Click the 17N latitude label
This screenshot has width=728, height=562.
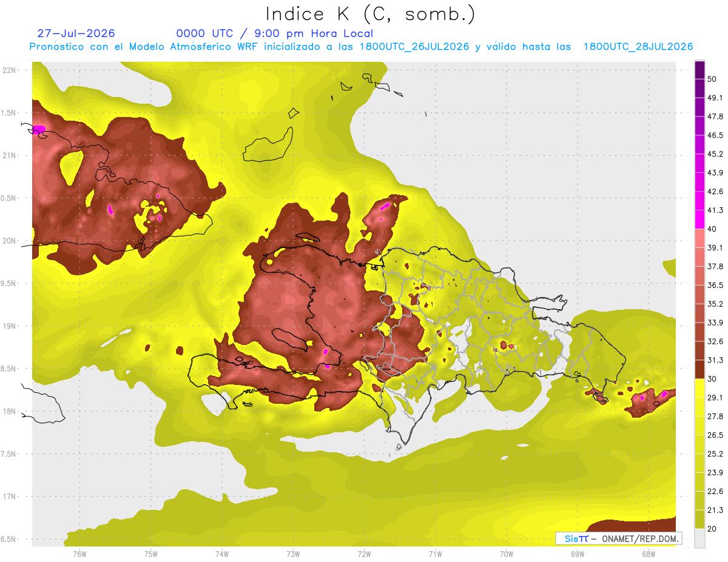(x=10, y=497)
